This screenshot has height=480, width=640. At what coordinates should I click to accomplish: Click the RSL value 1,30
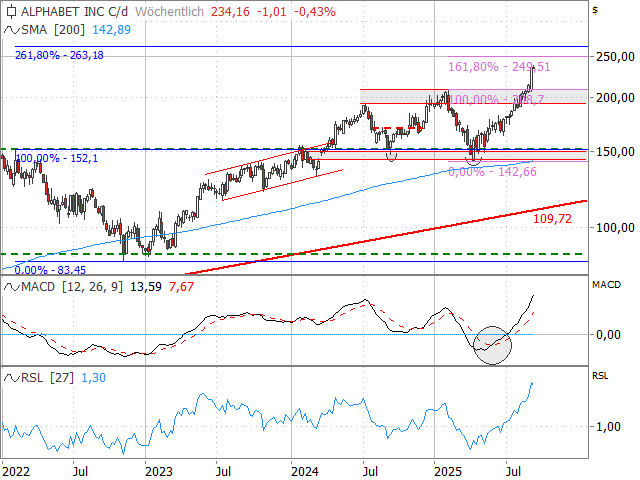(x=93, y=378)
